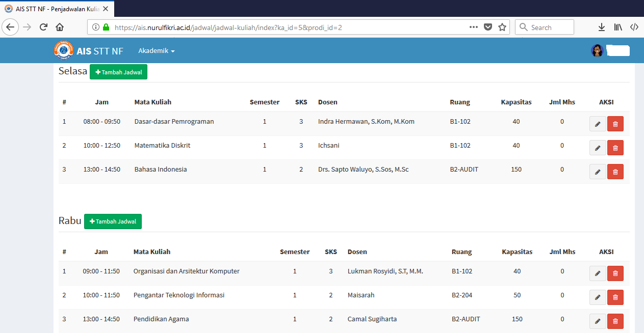Delete the Pendidikan Agama schedule entry
644x333 pixels.
pos(615,321)
